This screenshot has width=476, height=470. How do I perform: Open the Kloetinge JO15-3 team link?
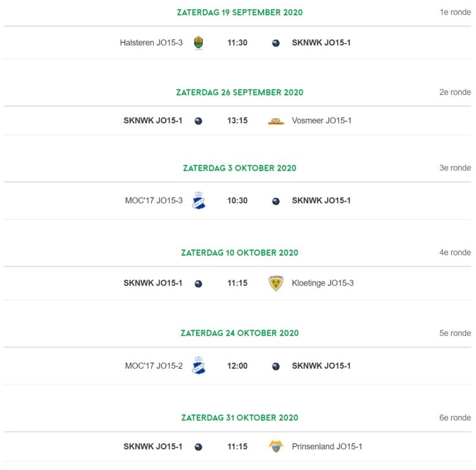323,283
